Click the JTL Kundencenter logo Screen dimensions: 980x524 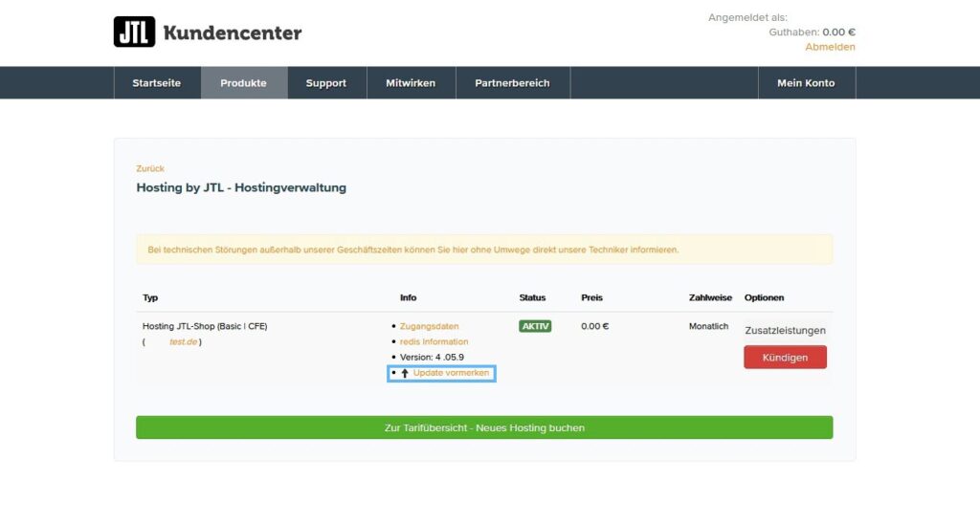point(208,32)
